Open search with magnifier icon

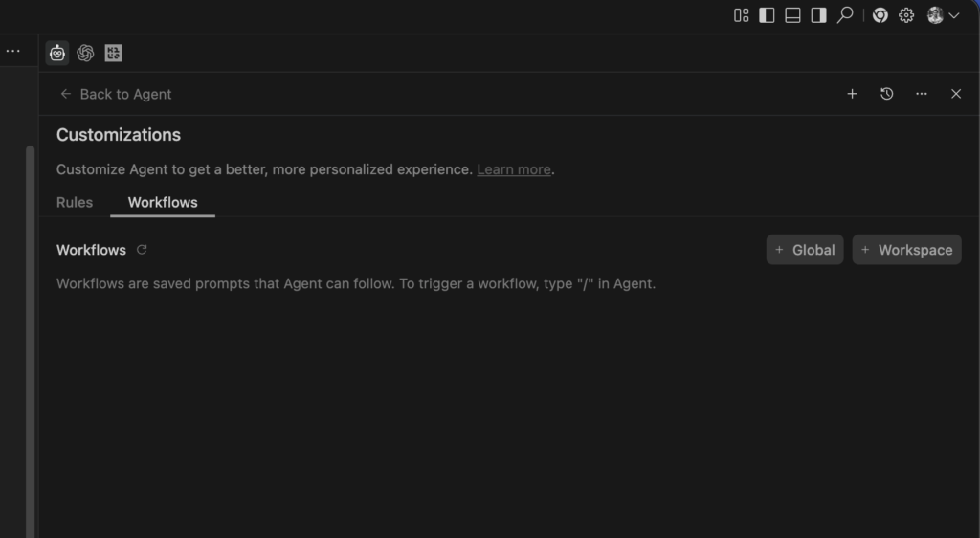(x=845, y=15)
